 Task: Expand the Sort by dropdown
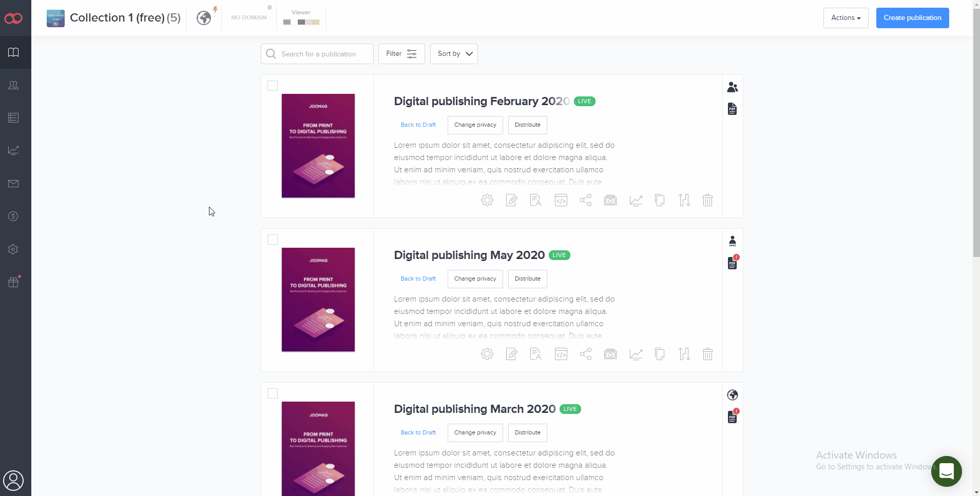pos(454,54)
